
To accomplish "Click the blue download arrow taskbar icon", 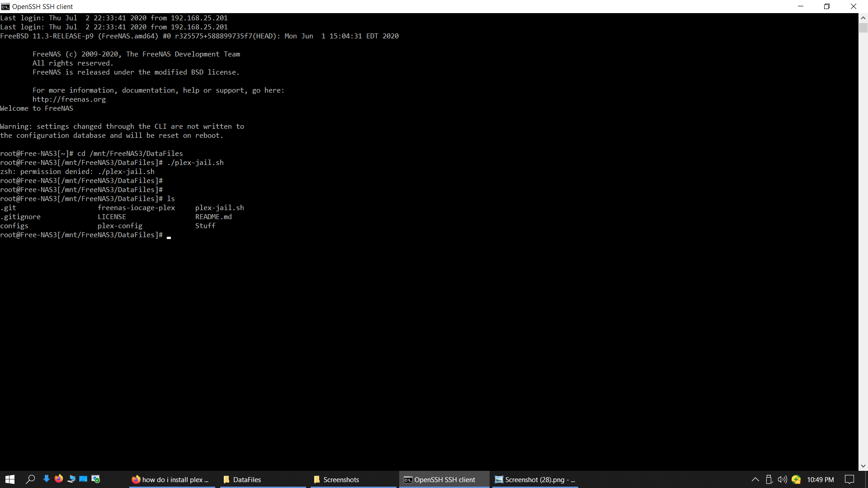I will pyautogui.click(x=46, y=479).
